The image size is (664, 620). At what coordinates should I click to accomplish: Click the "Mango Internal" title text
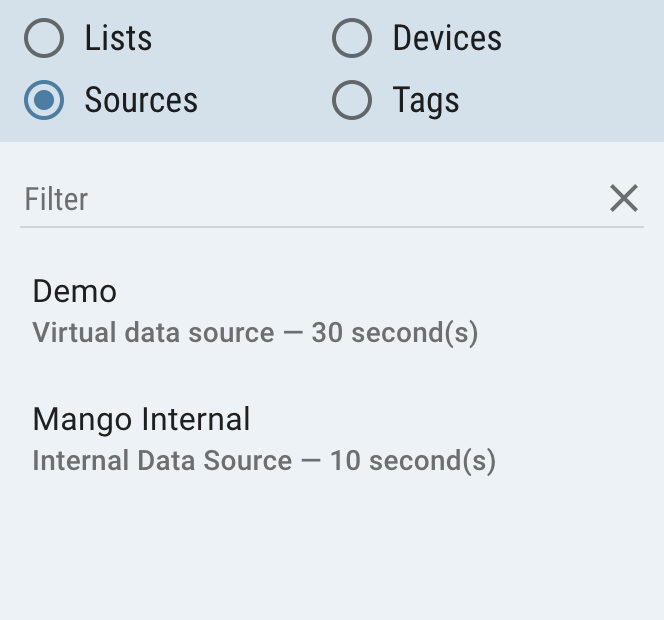(141, 419)
